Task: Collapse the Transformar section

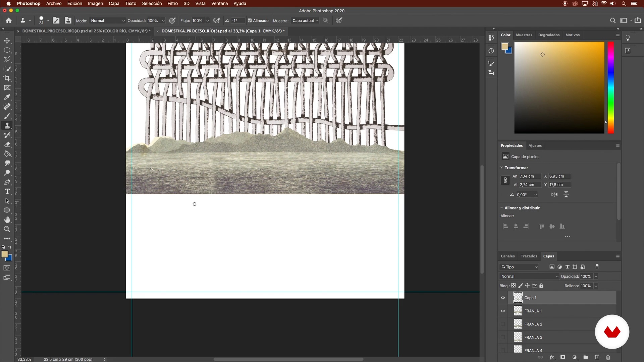Action: pyautogui.click(x=502, y=167)
